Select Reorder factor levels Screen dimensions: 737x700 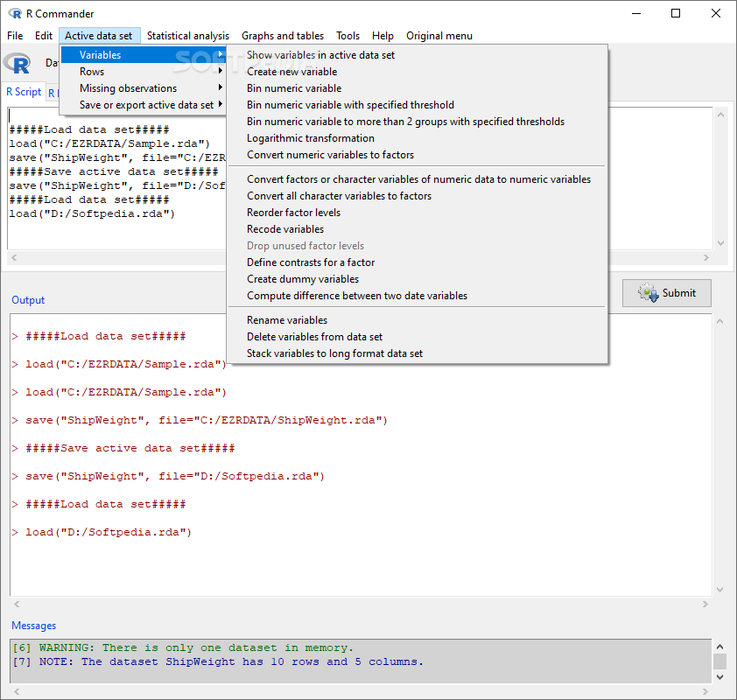click(418, 213)
